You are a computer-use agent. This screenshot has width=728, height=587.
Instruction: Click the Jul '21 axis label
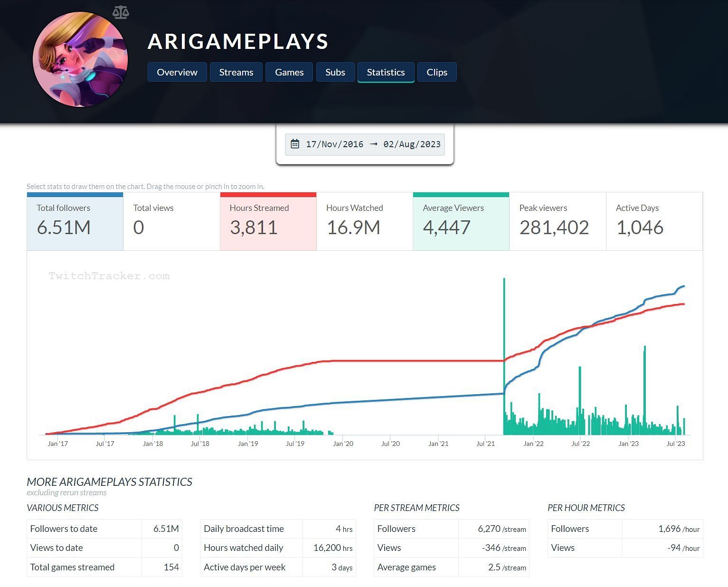tap(485, 444)
